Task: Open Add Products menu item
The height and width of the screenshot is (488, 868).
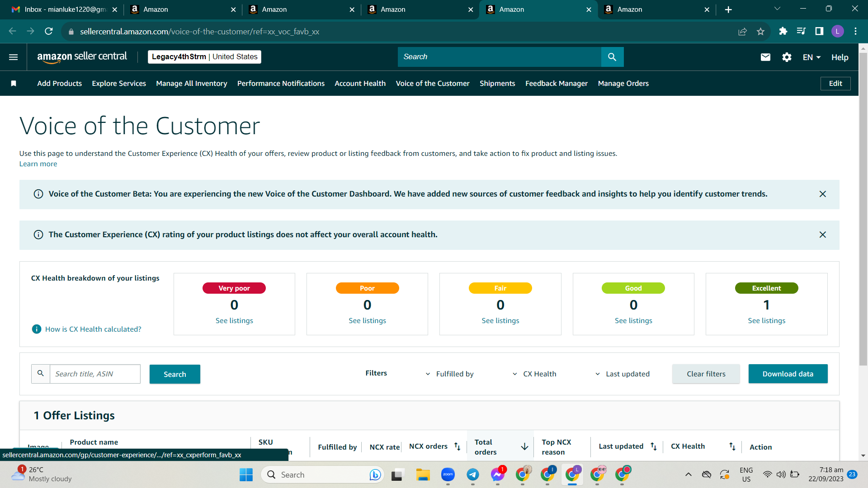Action: tap(60, 84)
